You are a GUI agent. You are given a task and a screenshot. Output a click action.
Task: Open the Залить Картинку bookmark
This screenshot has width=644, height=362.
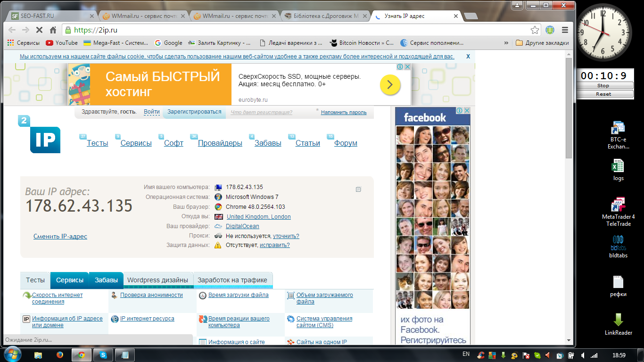219,42
